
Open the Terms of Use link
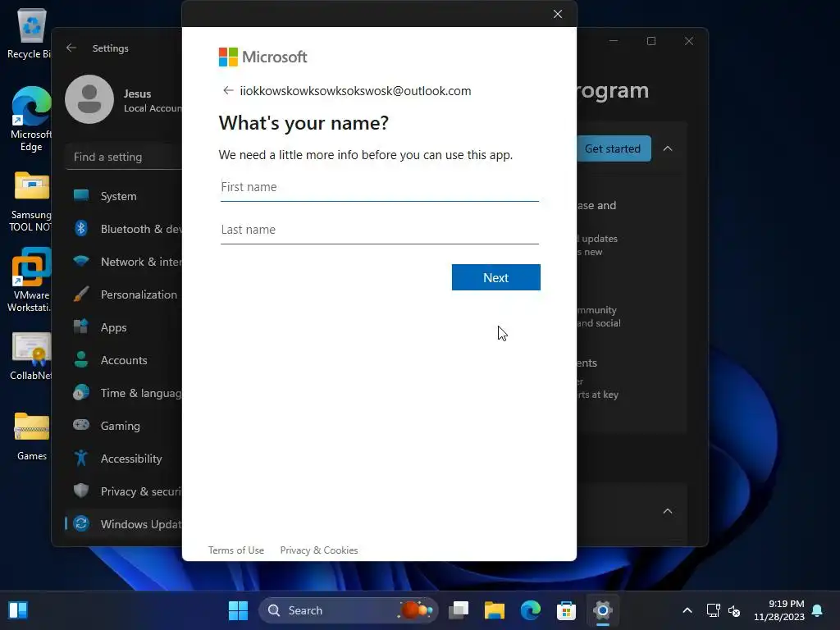point(236,550)
